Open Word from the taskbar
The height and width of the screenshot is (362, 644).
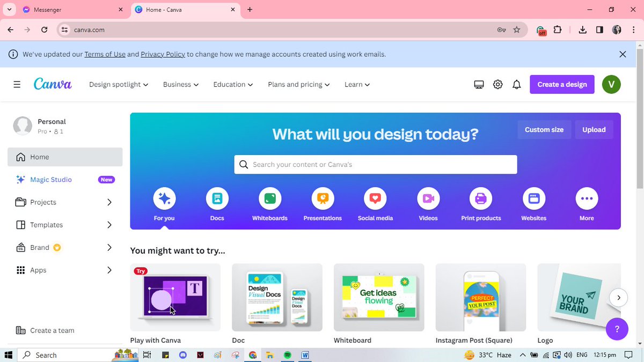point(305,355)
